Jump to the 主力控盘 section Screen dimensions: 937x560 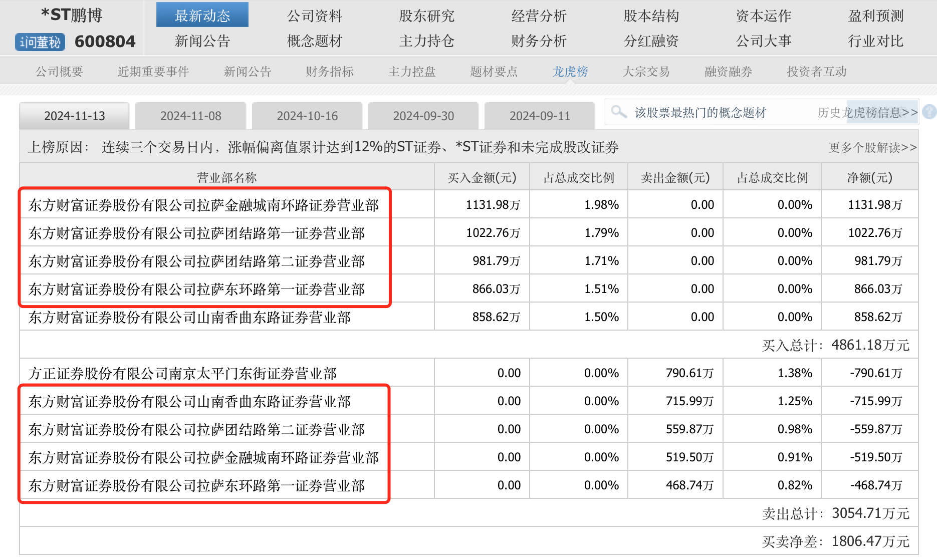(x=412, y=72)
